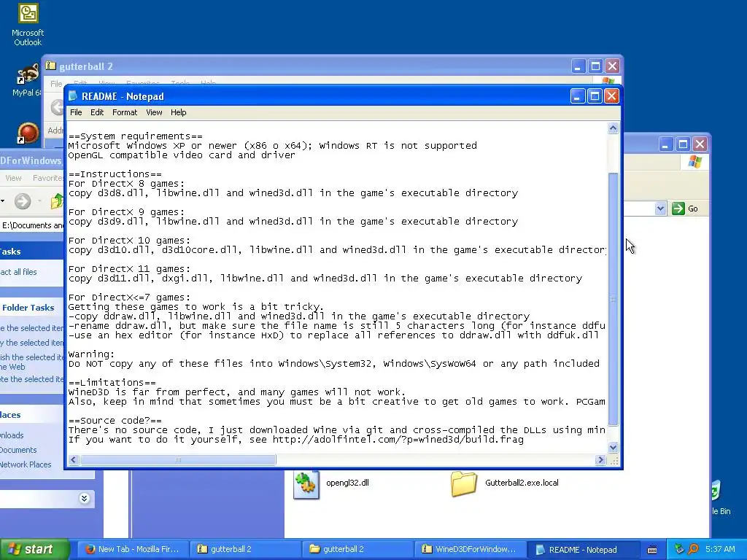The height and width of the screenshot is (560, 747).
Task: Click the system clock showing 5:37 AM
Action: (x=720, y=549)
